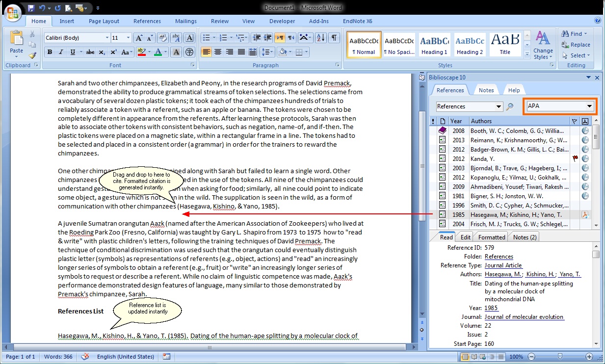Expand the Styles gallery More button
This screenshot has height=364, width=605.
tap(527, 55)
